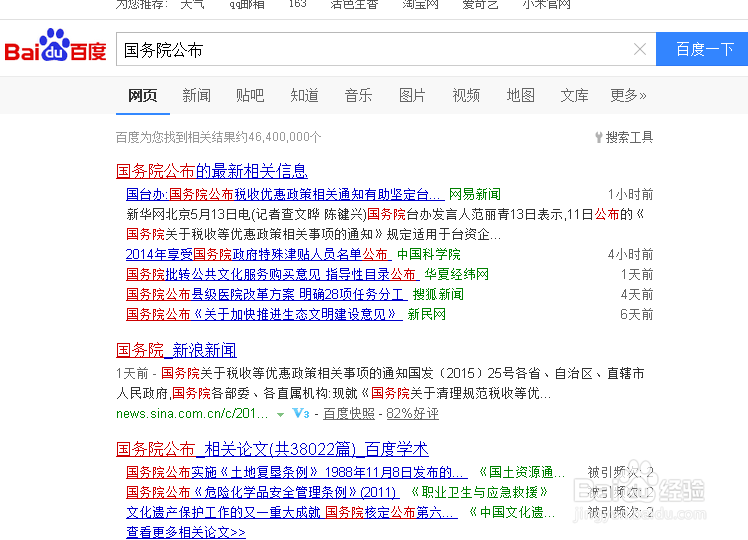
Task: Open the 危险化学品安全管理条例 (2011) paper link
Action: coord(262,492)
